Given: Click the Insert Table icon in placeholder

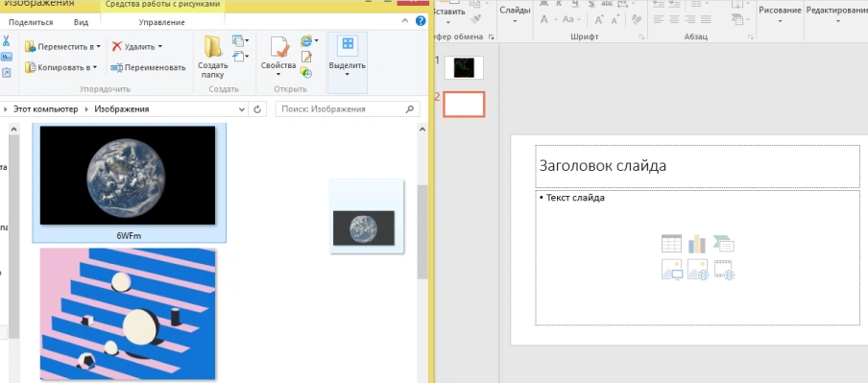Looking at the screenshot, I should coord(671,244).
